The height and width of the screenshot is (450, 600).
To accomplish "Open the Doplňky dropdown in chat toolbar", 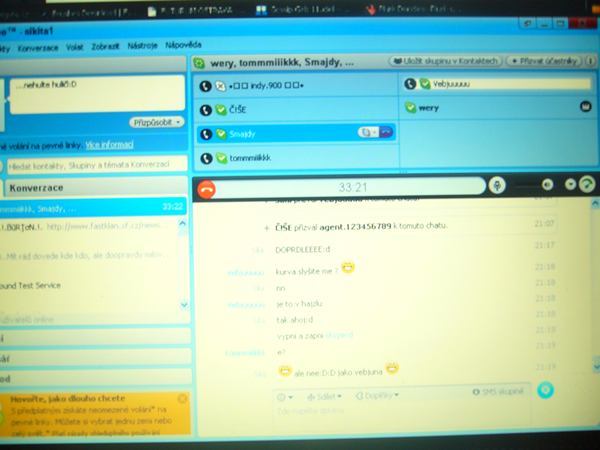I will 377,396.
